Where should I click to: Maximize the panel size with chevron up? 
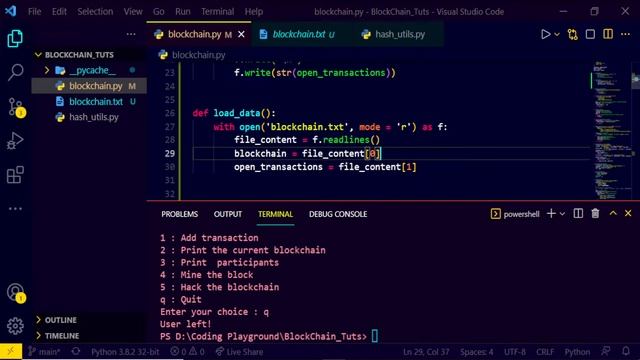click(x=613, y=213)
